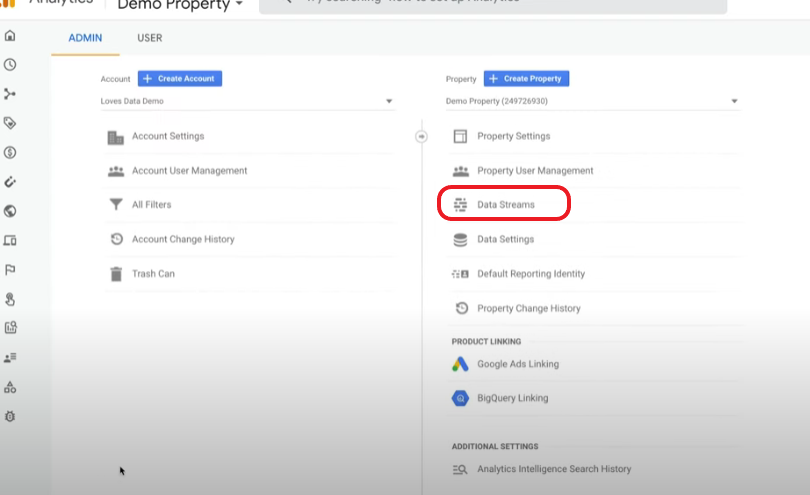Click the Property Change History clock icon

pos(462,308)
